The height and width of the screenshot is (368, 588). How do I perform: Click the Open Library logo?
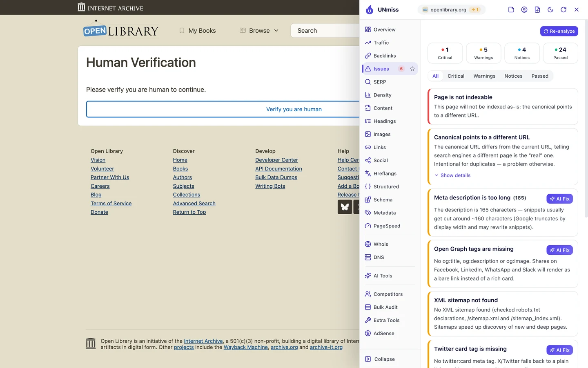coord(121,30)
